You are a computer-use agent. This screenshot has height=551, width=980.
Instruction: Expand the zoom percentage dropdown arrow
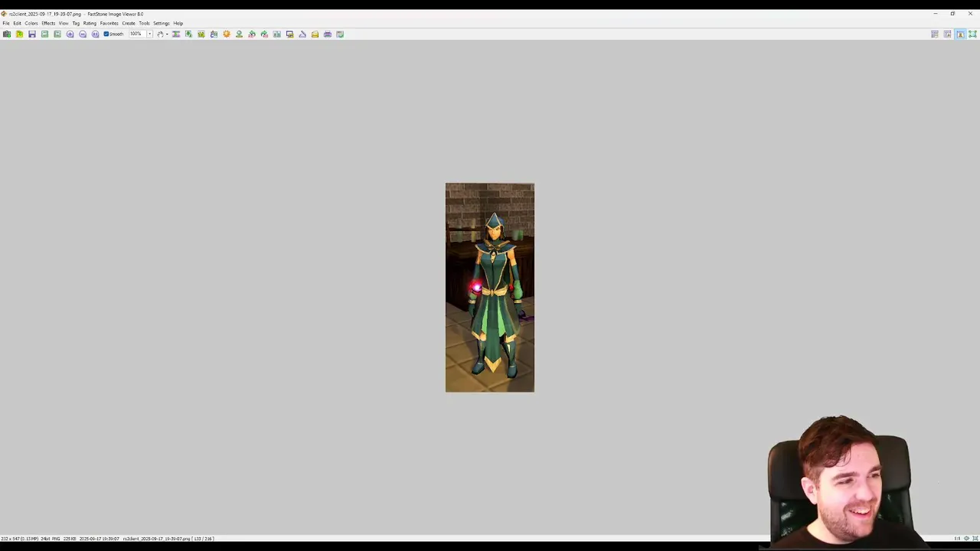click(149, 34)
